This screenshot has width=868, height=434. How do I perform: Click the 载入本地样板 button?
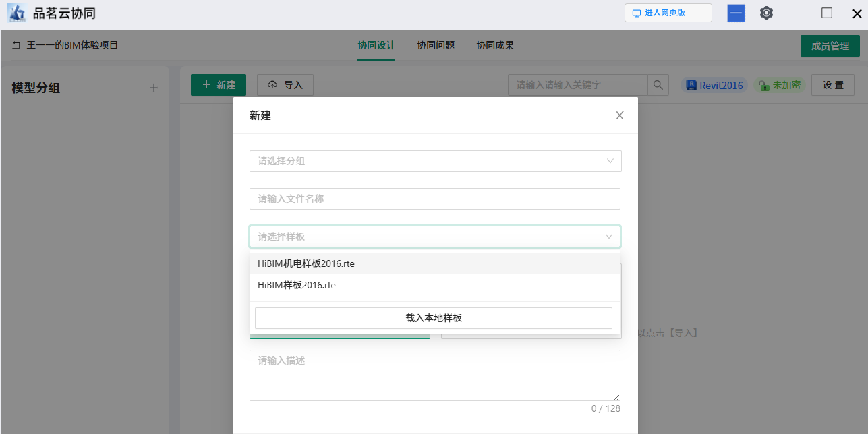tap(434, 318)
